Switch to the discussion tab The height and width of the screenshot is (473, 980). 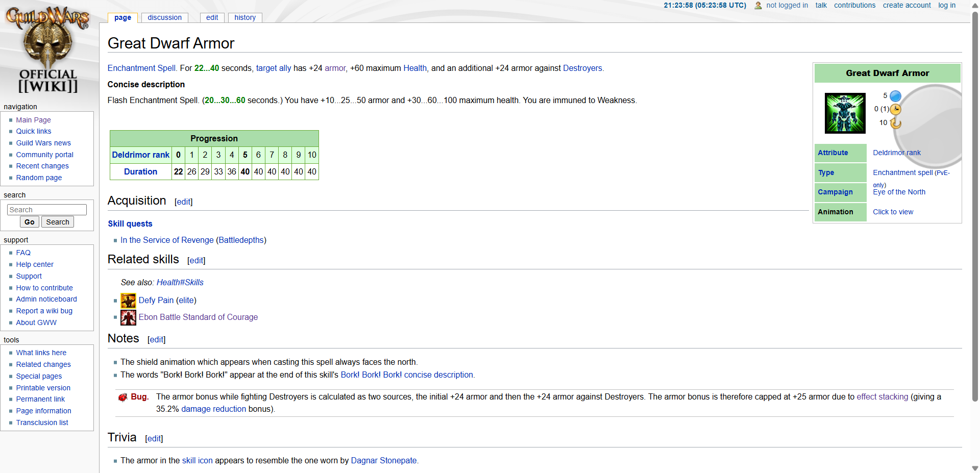tap(164, 17)
